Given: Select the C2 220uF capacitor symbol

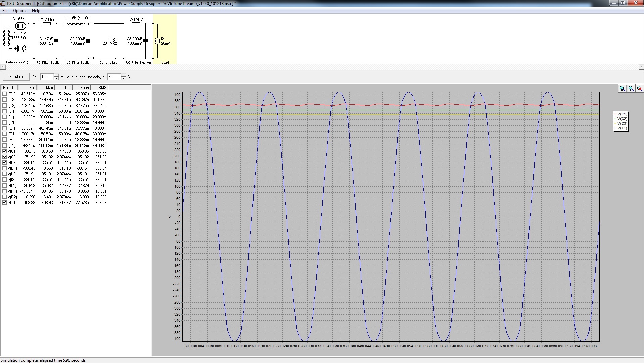Looking at the screenshot, I should click(88, 41).
